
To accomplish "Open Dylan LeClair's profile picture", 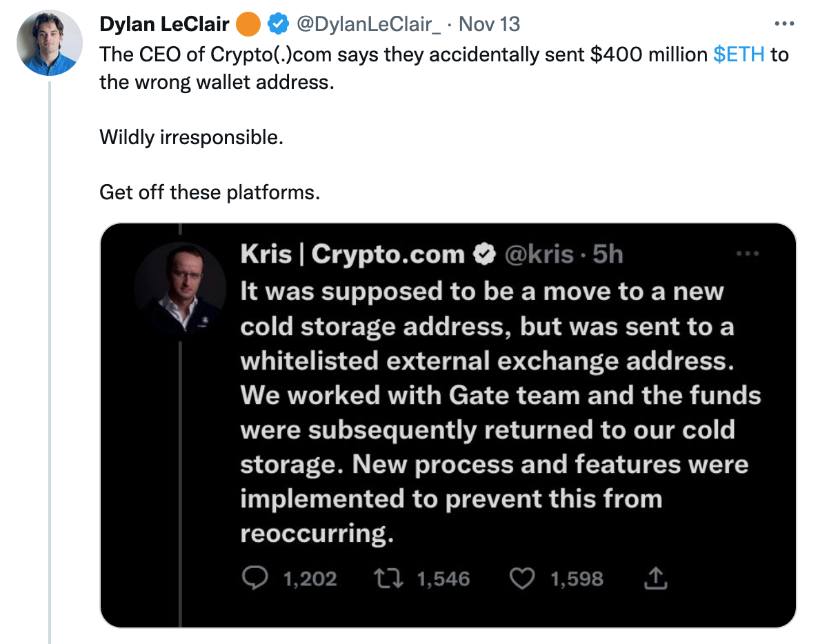I will (50, 43).
